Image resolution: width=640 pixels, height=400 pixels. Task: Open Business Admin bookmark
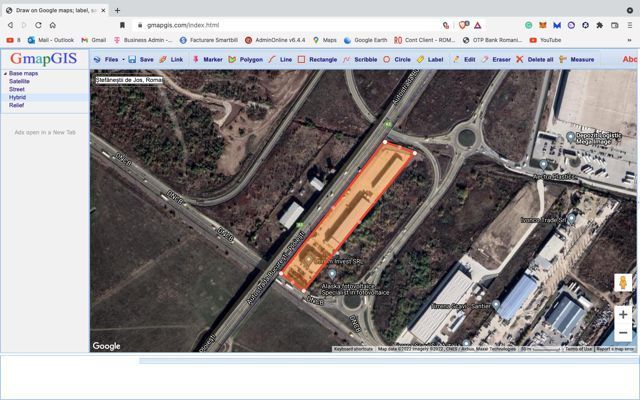tap(143, 40)
